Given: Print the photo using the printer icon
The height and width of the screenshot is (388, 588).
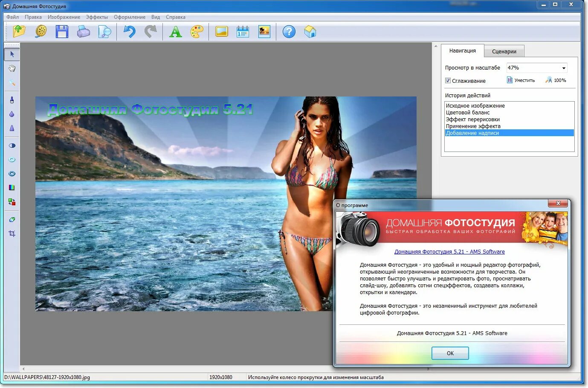Looking at the screenshot, I should (84, 31).
